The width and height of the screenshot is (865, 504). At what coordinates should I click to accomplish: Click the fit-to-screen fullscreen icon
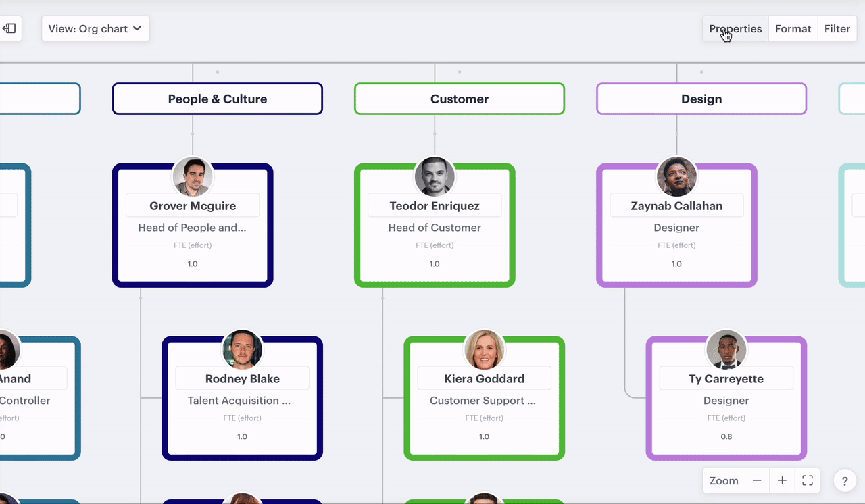click(x=808, y=480)
